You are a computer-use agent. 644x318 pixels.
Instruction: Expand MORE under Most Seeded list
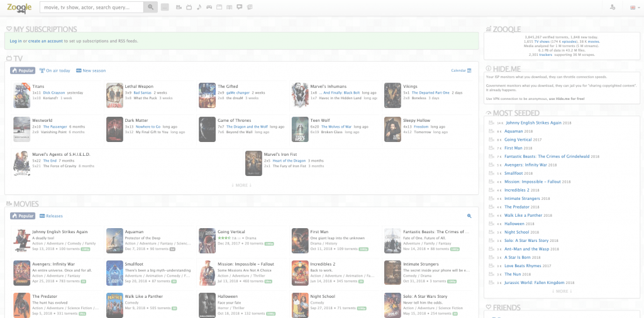pyautogui.click(x=562, y=291)
